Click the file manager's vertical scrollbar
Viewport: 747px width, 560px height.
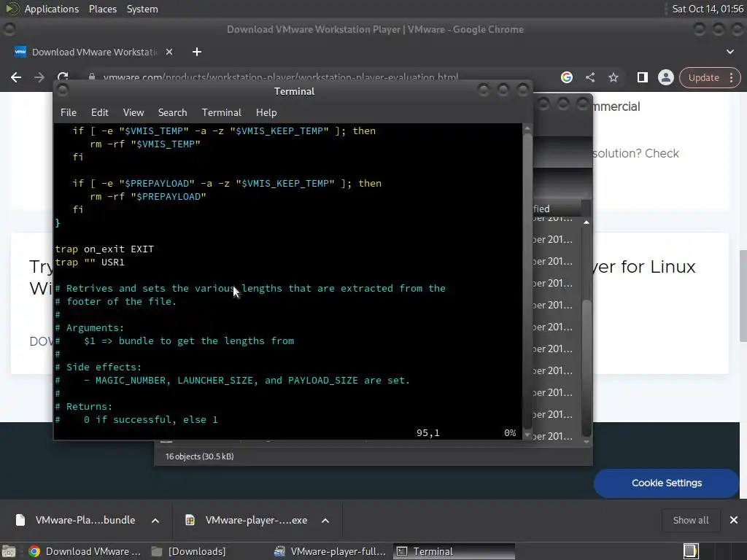tap(587, 369)
